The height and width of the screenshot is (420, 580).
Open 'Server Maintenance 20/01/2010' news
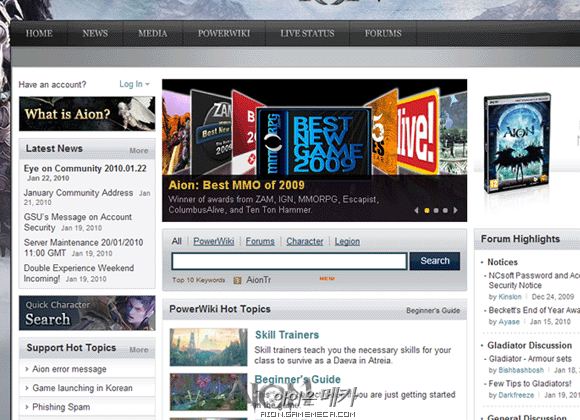(83, 248)
